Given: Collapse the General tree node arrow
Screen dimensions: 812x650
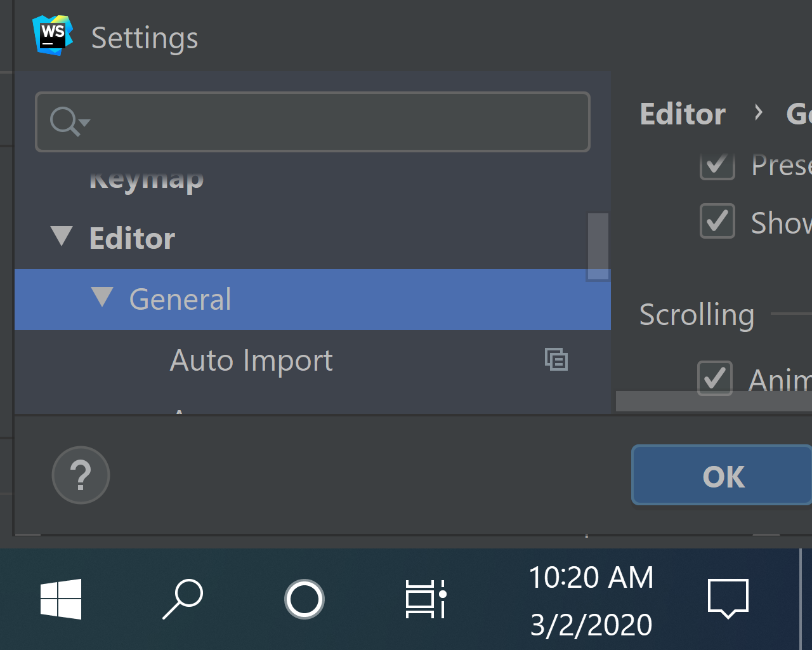Looking at the screenshot, I should (102, 297).
